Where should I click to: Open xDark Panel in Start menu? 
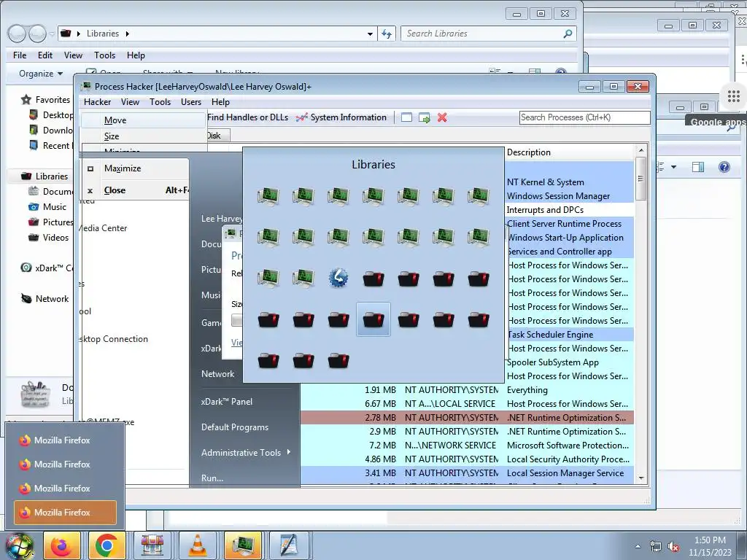click(x=227, y=402)
